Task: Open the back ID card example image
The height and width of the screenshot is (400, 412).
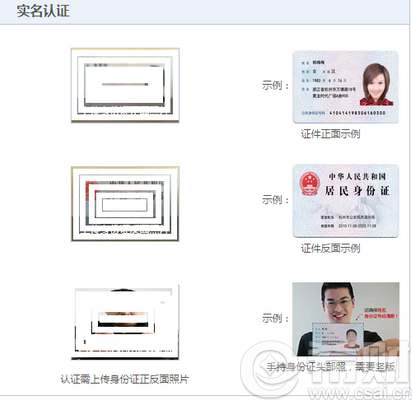Action: coord(346,201)
